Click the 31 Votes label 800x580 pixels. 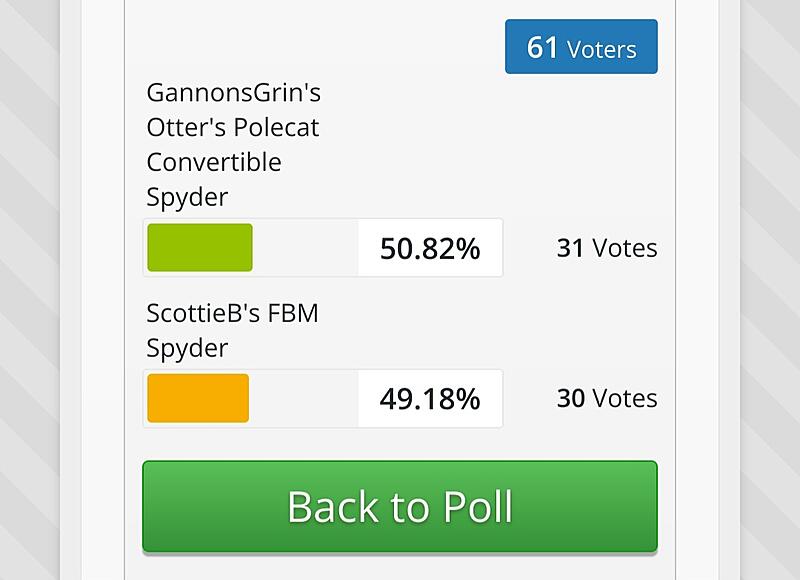click(607, 248)
